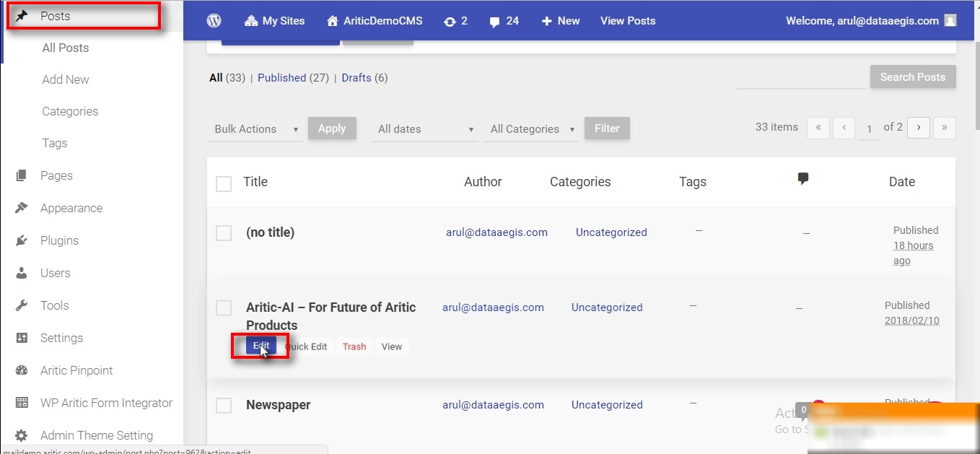
Task: Select All Posts submenu item
Action: click(66, 48)
